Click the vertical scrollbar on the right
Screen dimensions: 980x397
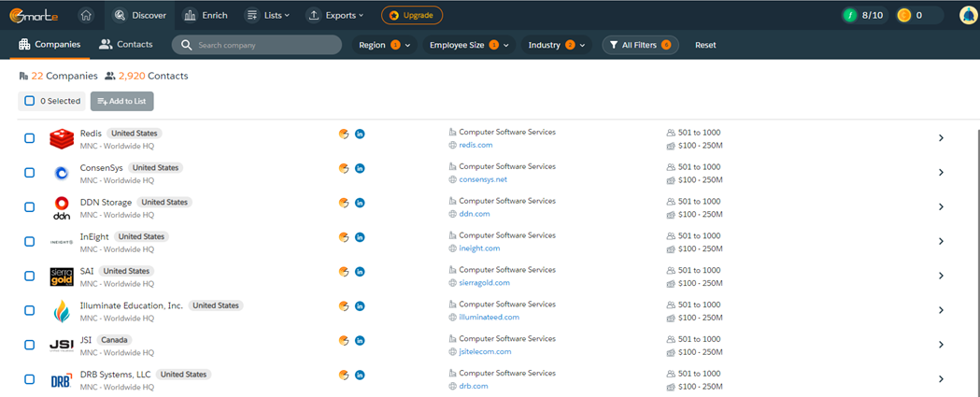click(977, 262)
